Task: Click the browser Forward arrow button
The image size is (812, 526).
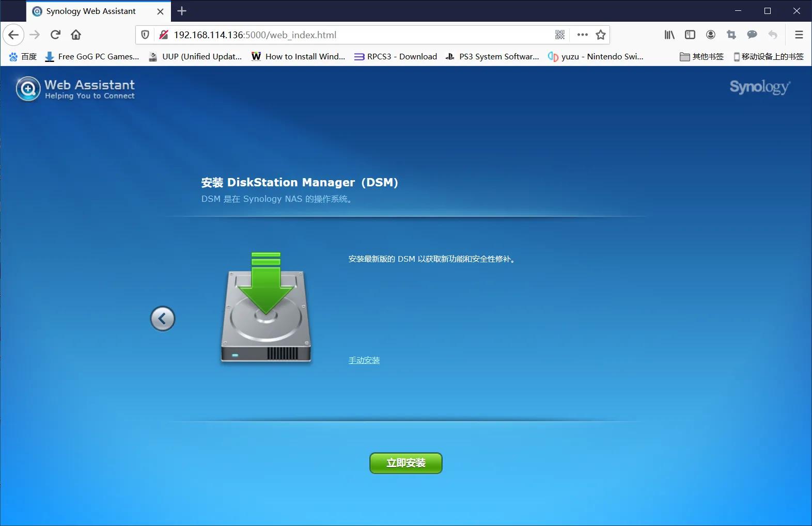Action: [x=35, y=35]
